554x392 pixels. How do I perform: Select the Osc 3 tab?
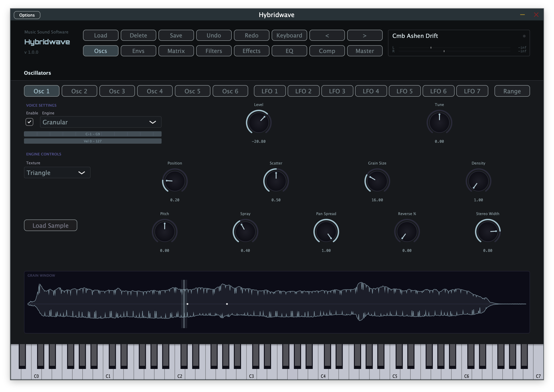(x=117, y=91)
